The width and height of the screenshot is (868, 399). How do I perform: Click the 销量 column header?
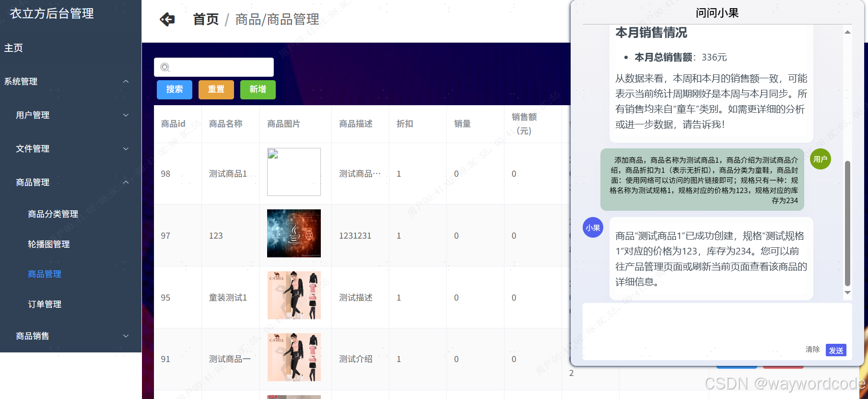pos(462,124)
